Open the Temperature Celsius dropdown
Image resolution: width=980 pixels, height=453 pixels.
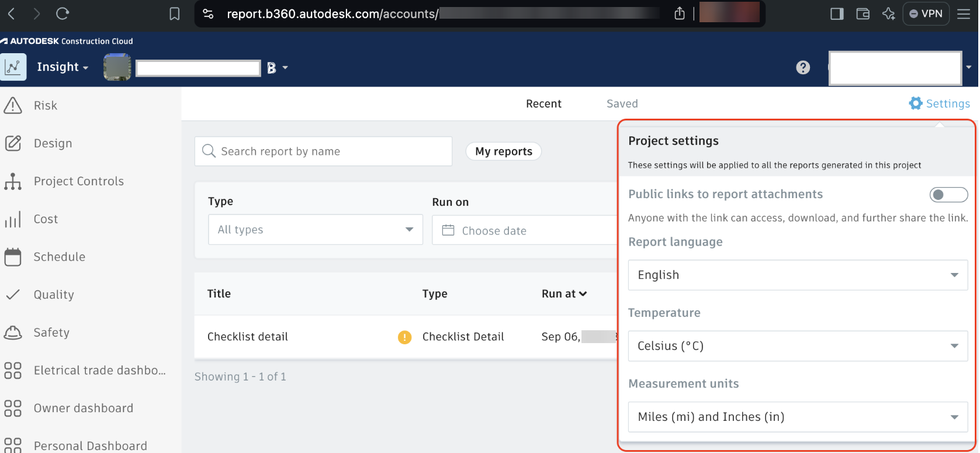coord(798,346)
